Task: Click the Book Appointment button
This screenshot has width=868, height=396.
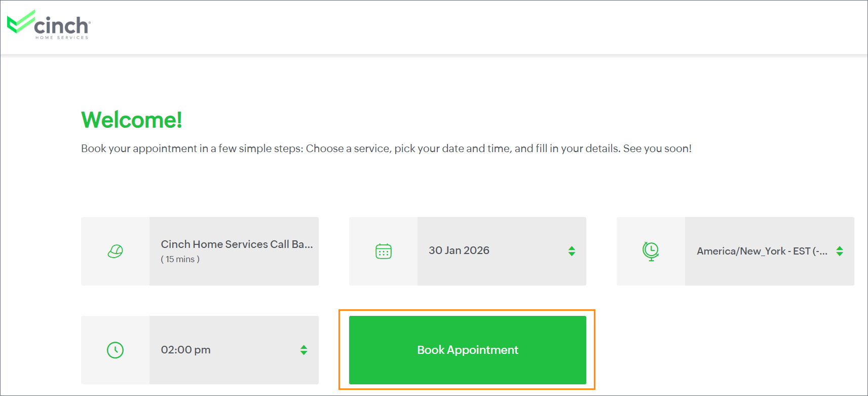Action: (467, 350)
